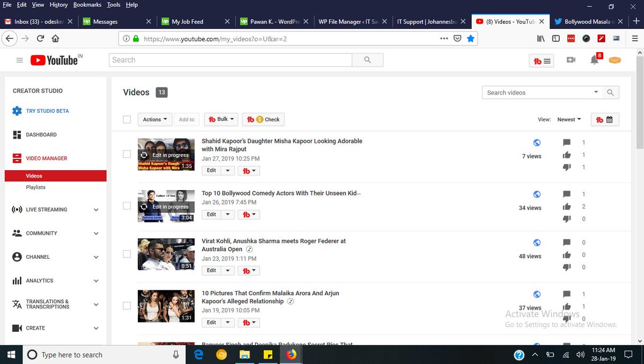The width and height of the screenshot is (644, 364).
Task: Open the TubeBuddy menu in header
Action: click(x=541, y=61)
